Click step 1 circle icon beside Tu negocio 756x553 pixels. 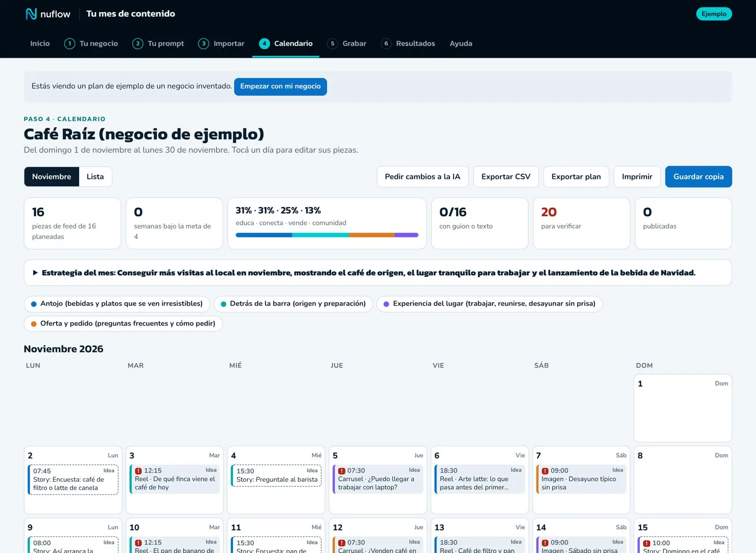coord(69,43)
